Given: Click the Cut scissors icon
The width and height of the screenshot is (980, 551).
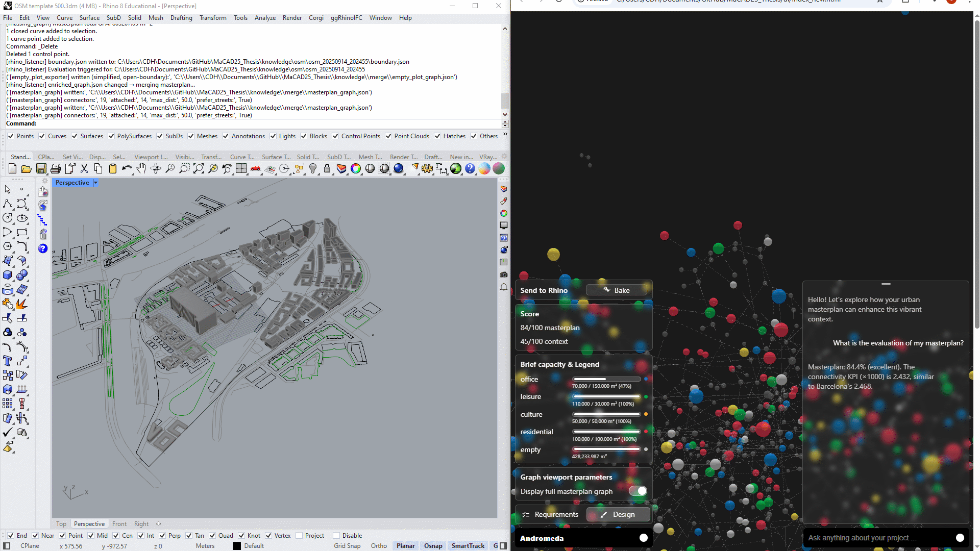Looking at the screenshot, I should point(84,169).
